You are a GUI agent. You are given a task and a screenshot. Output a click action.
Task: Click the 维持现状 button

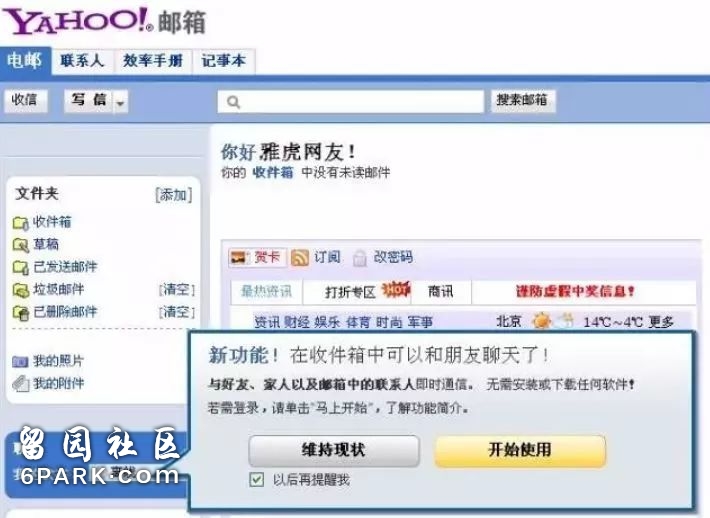pyautogui.click(x=334, y=450)
